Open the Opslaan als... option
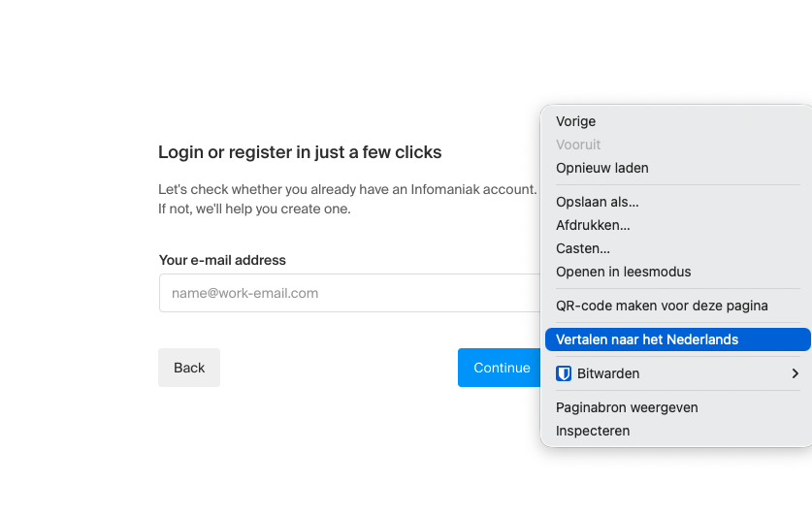The image size is (812, 516). pos(598,202)
